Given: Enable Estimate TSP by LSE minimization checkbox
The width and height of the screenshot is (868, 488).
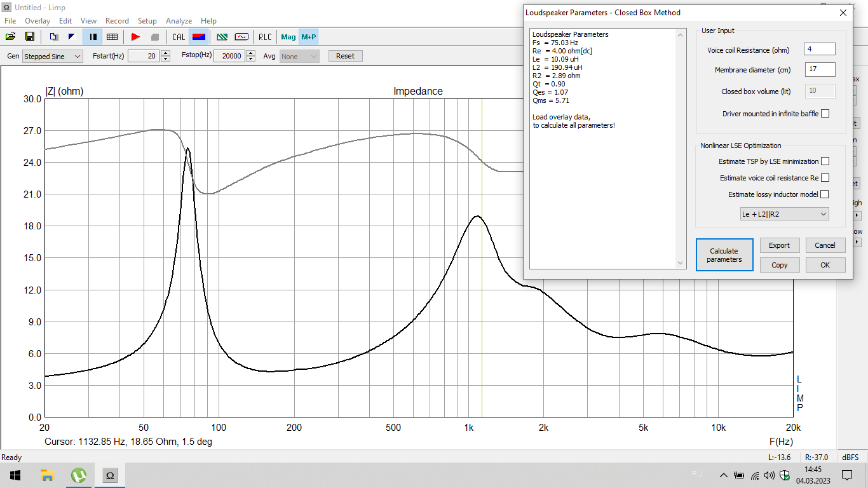Looking at the screenshot, I should [x=825, y=161].
